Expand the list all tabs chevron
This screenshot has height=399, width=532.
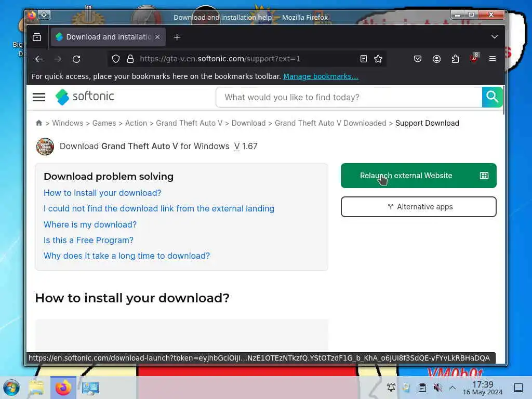pos(495,37)
